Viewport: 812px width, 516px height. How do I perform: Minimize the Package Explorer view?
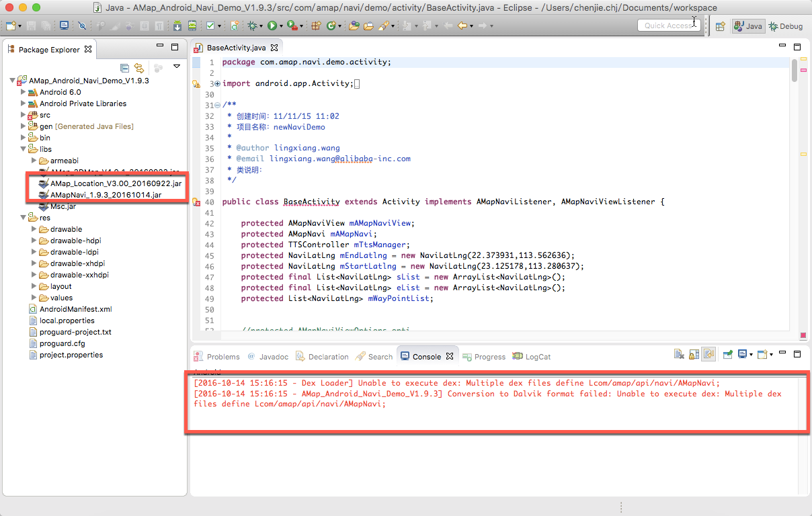coord(160,46)
